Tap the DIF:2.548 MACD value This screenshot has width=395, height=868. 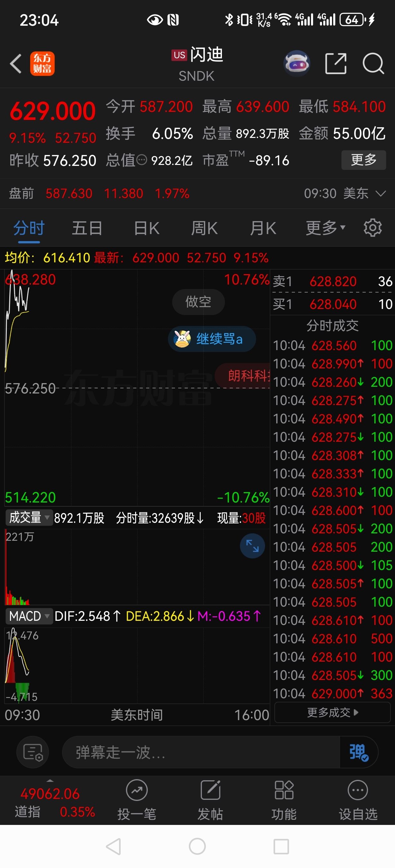87,616
